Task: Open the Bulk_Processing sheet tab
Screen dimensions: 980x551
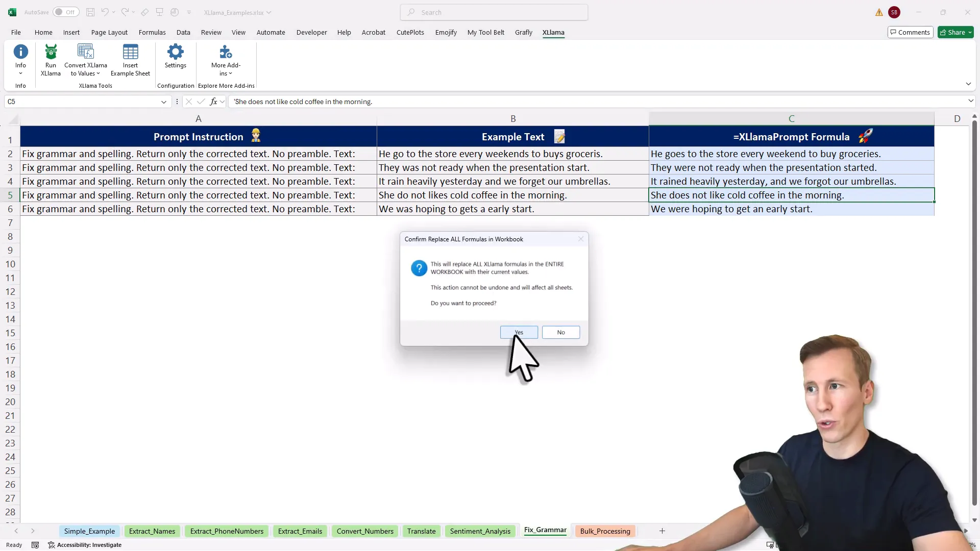Action: (605, 531)
